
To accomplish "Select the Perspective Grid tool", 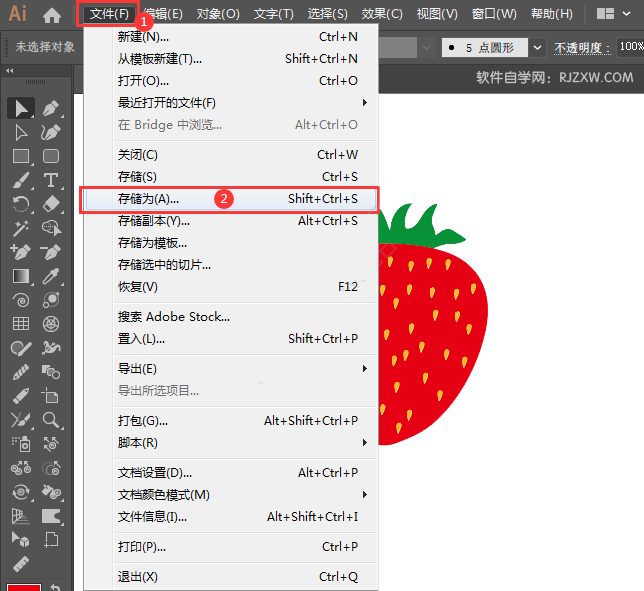I will pos(21,516).
